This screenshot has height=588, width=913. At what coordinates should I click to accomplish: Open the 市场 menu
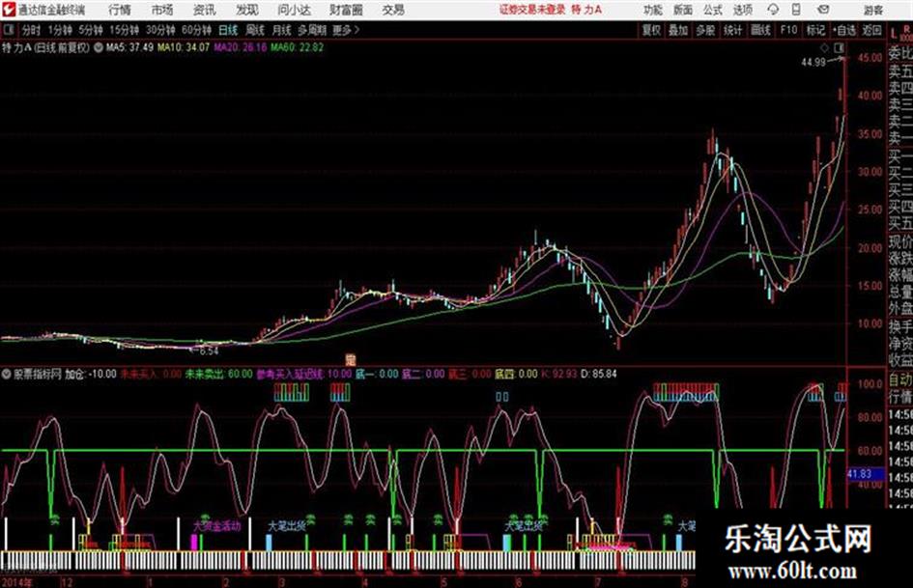pyautogui.click(x=162, y=10)
